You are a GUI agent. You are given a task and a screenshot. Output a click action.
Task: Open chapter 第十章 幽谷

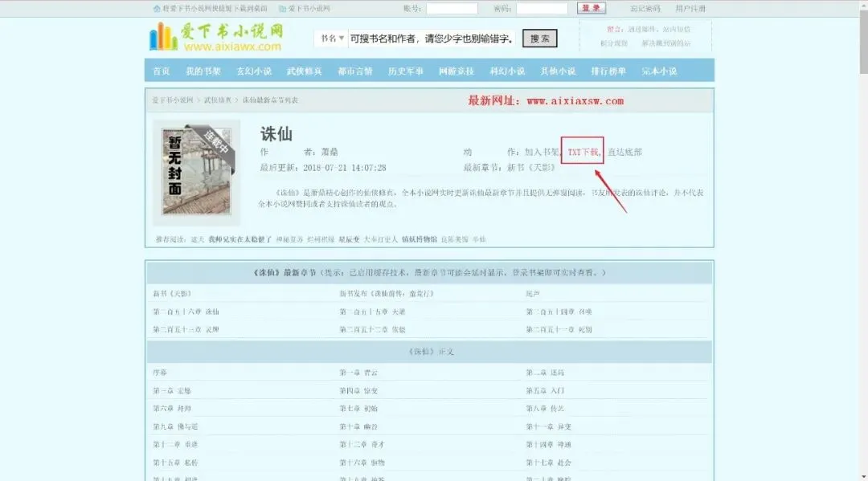click(x=358, y=427)
